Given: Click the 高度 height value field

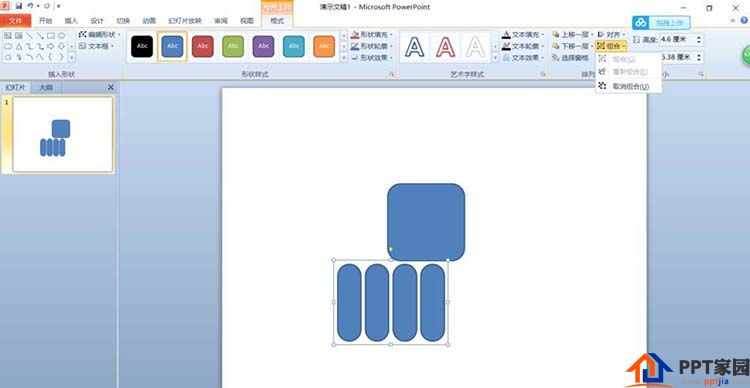Looking at the screenshot, I should [676, 39].
